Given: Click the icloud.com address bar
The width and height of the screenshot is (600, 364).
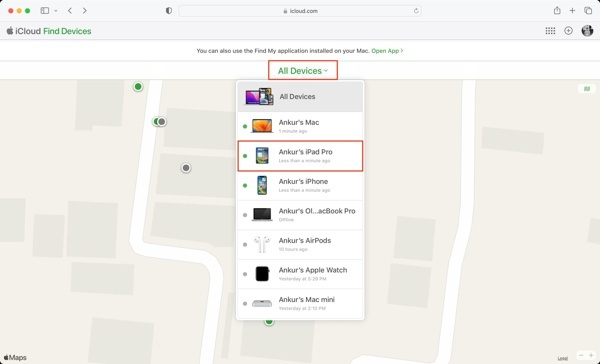Looking at the screenshot, I should [300, 11].
